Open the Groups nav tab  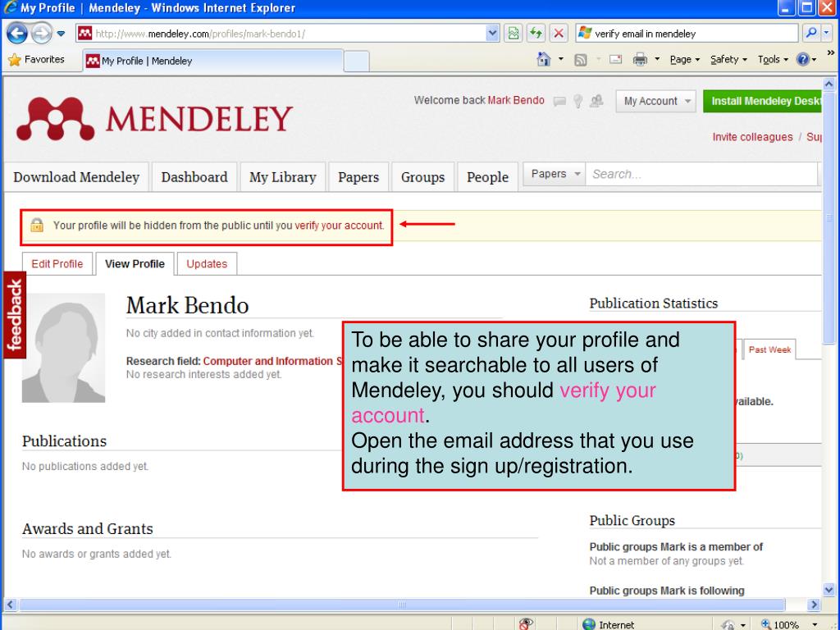coord(422,177)
